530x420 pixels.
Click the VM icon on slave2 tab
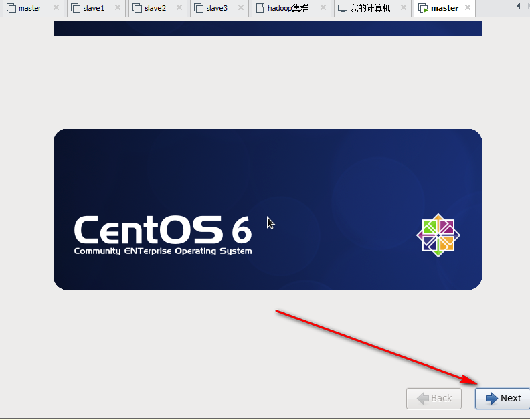click(137, 8)
